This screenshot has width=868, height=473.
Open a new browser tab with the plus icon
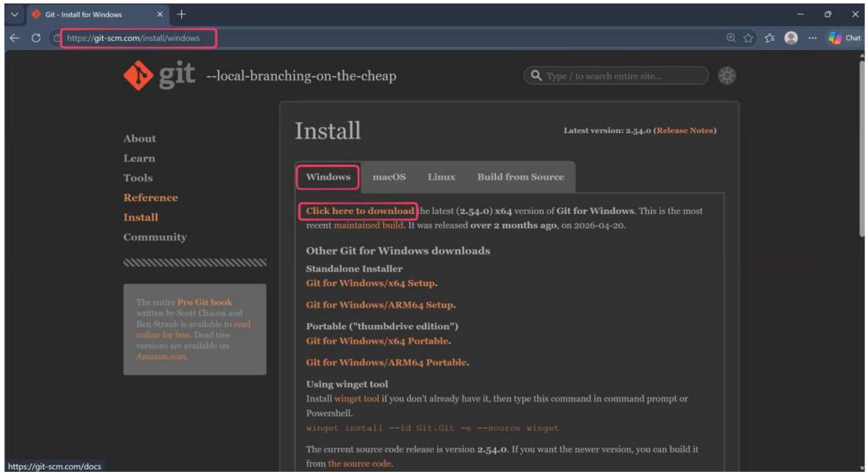(x=181, y=14)
